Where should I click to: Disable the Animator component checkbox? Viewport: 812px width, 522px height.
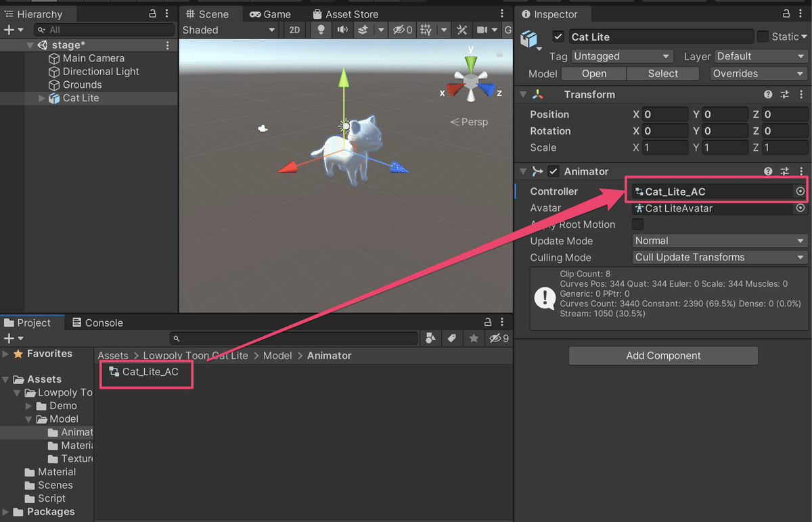click(554, 172)
